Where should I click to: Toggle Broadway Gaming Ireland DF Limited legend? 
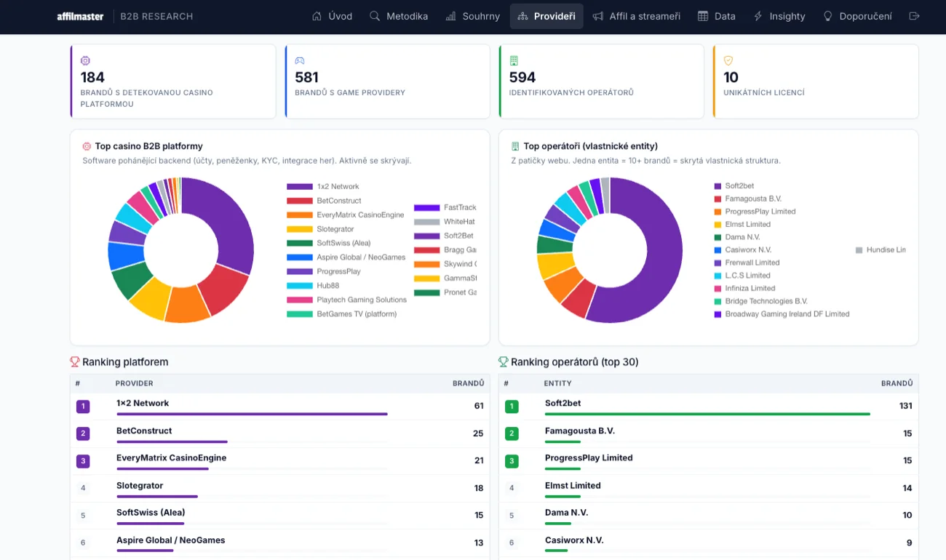click(x=782, y=314)
